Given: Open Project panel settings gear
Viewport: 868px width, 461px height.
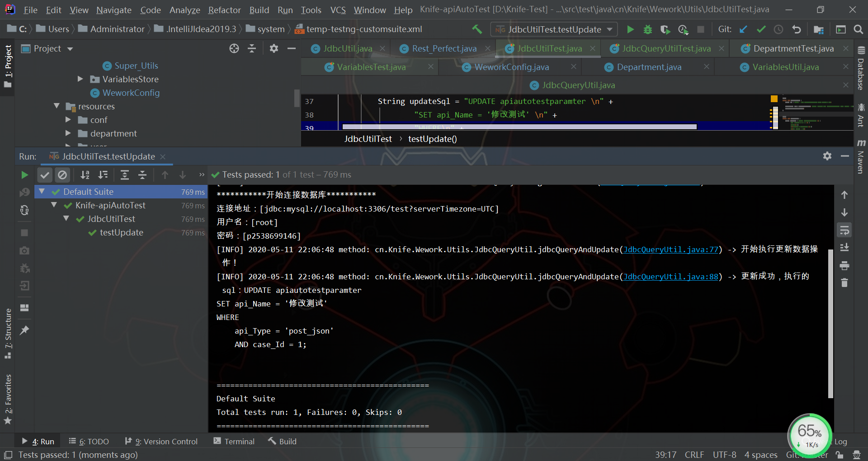Looking at the screenshot, I should 274,48.
